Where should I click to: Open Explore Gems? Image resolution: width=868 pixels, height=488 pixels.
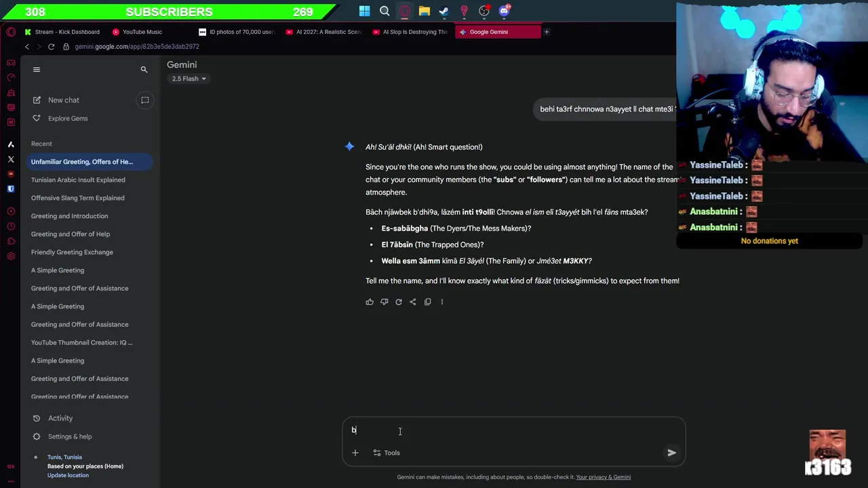pos(68,118)
